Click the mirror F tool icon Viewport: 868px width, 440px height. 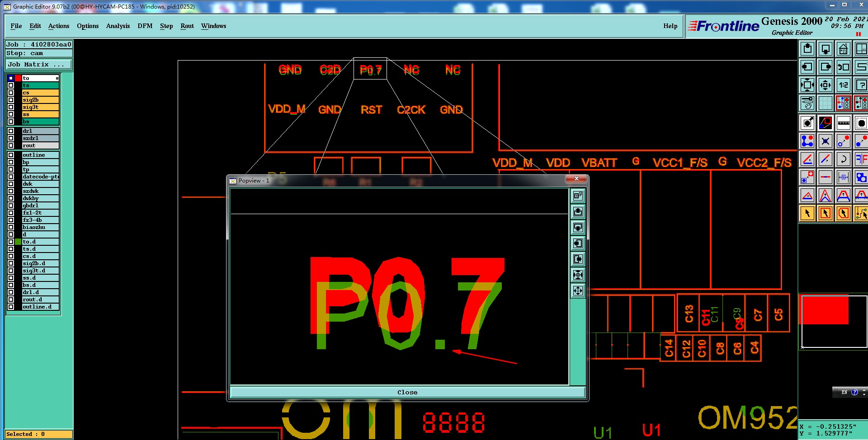[861, 159]
